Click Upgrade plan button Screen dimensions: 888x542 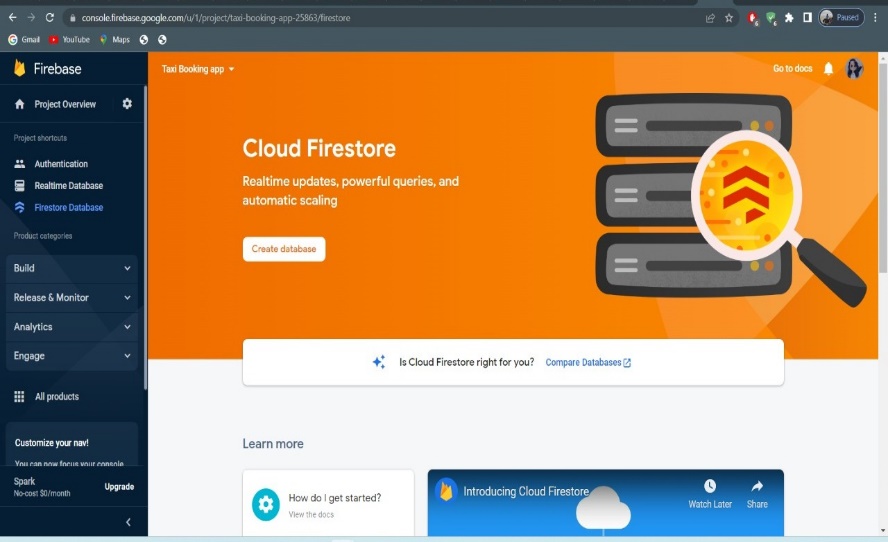[119, 486]
